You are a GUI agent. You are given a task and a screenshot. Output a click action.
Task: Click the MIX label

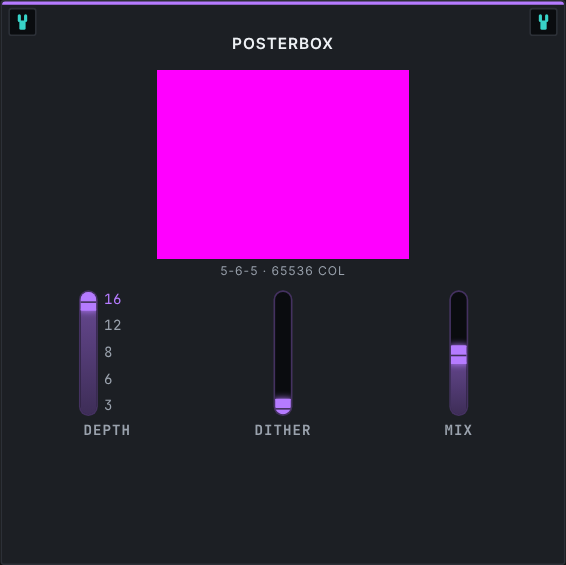pyautogui.click(x=458, y=430)
